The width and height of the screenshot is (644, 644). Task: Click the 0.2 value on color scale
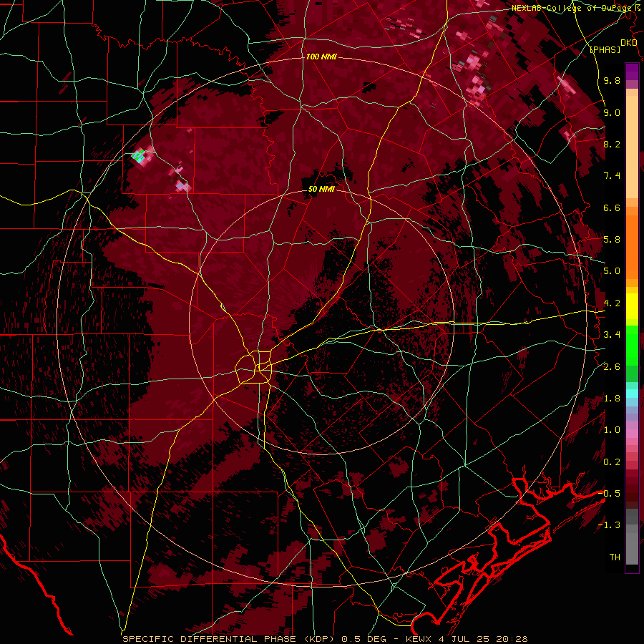point(612,462)
